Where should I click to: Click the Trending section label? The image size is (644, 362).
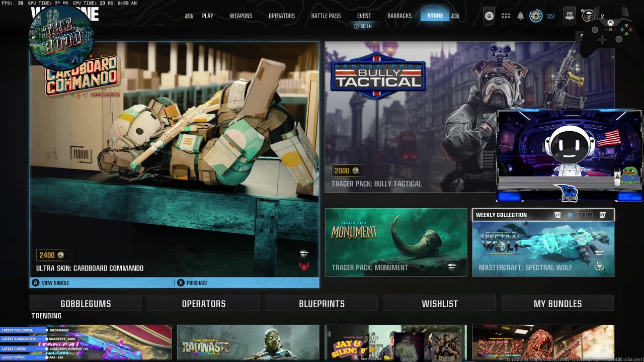pos(46,316)
